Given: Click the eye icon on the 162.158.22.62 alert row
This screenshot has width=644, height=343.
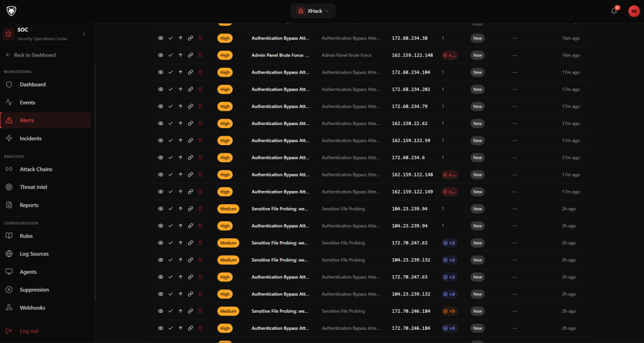Looking at the screenshot, I should point(160,124).
